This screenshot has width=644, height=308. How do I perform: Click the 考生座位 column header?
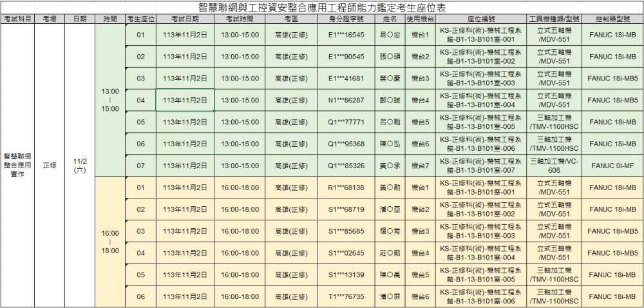click(x=141, y=19)
